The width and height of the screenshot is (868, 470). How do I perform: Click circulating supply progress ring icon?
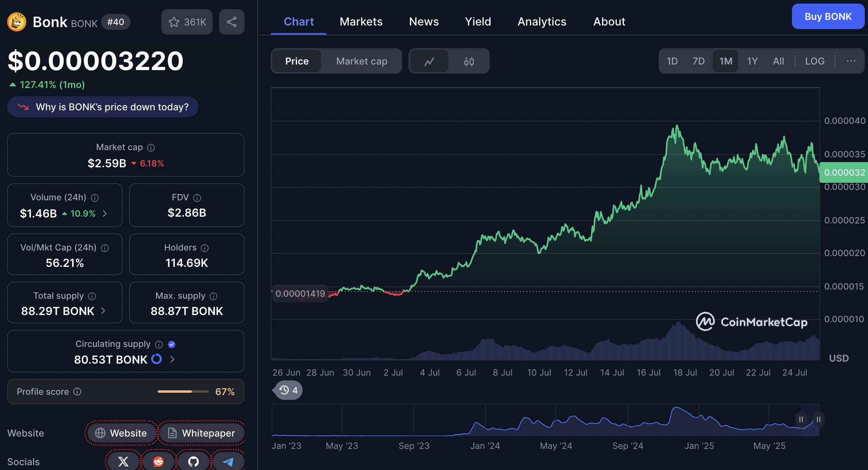156,359
